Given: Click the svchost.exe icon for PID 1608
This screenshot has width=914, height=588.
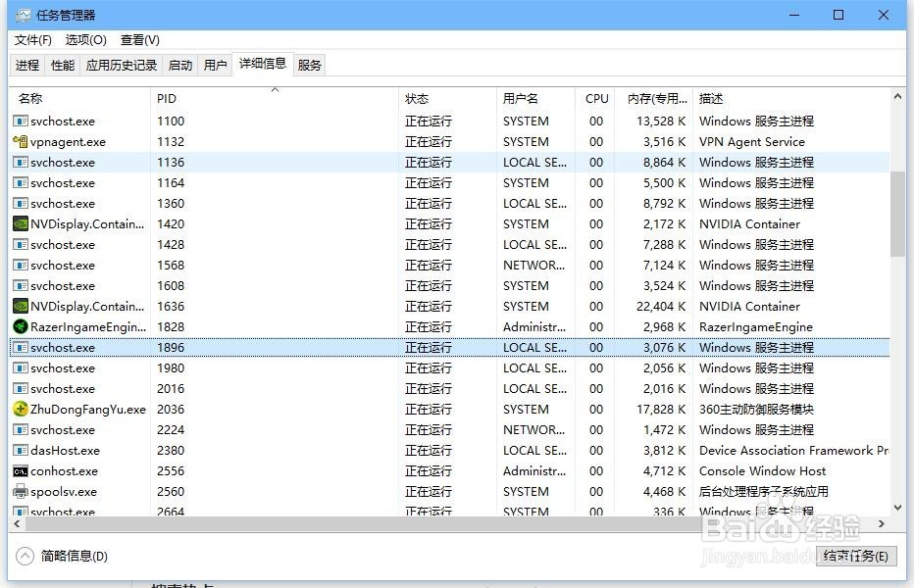Looking at the screenshot, I should [21, 285].
